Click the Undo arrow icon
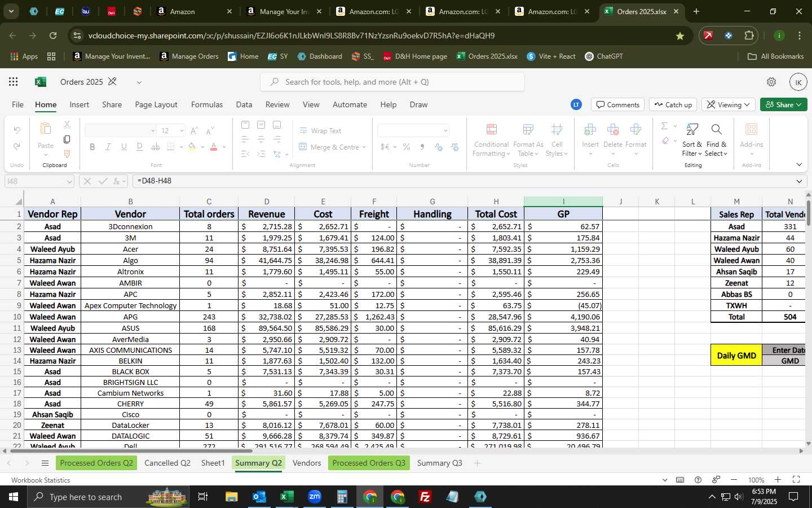This screenshot has width=812, height=508. (x=17, y=130)
